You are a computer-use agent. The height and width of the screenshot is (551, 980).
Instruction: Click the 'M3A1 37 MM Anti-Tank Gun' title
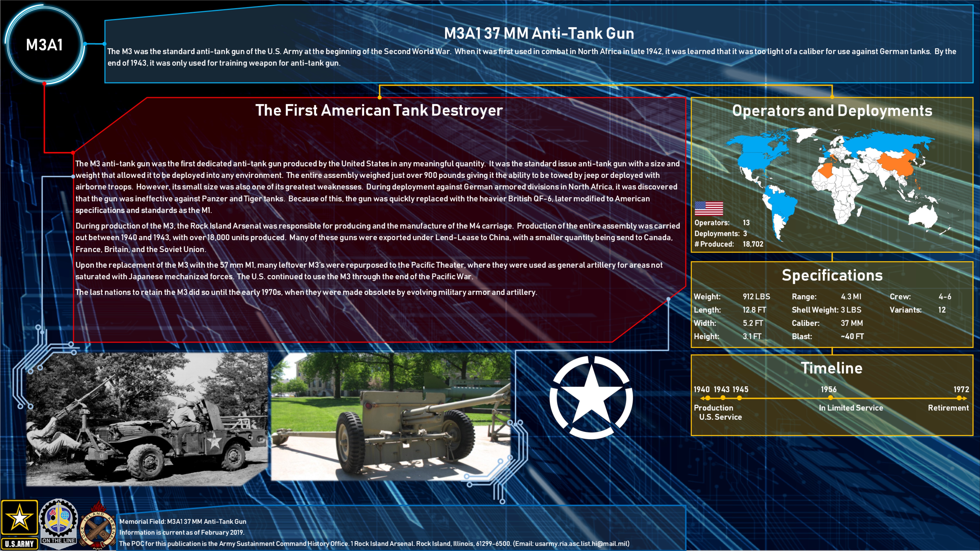pyautogui.click(x=539, y=33)
